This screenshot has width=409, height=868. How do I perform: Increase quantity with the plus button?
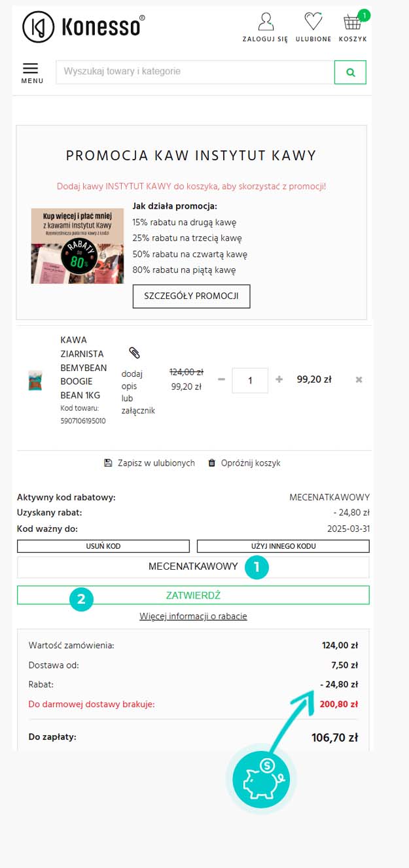279,379
